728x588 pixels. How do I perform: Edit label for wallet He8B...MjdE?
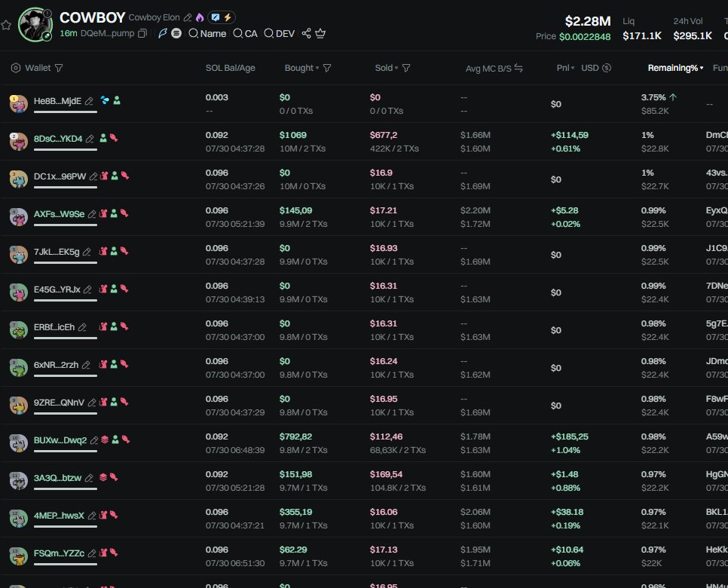click(x=89, y=101)
